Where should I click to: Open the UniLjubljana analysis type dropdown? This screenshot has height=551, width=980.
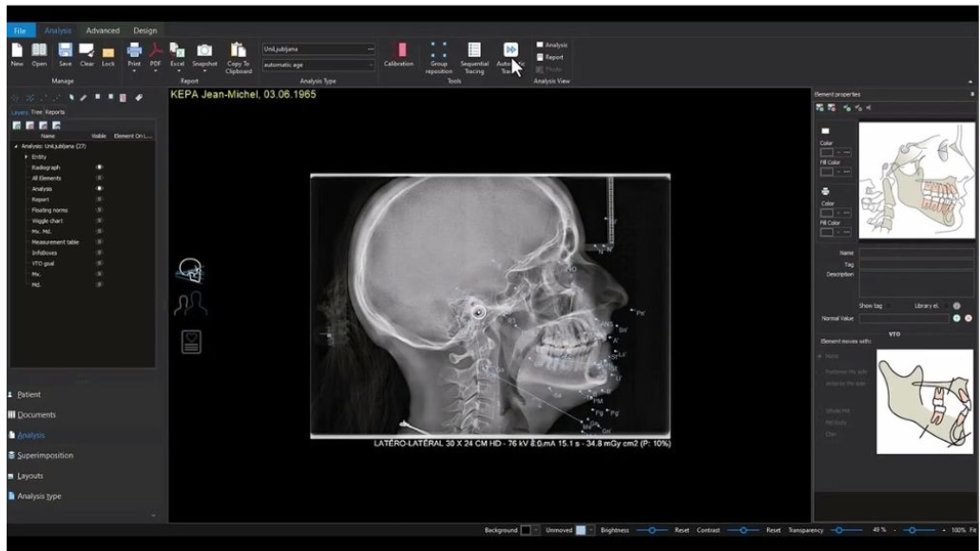coord(370,48)
